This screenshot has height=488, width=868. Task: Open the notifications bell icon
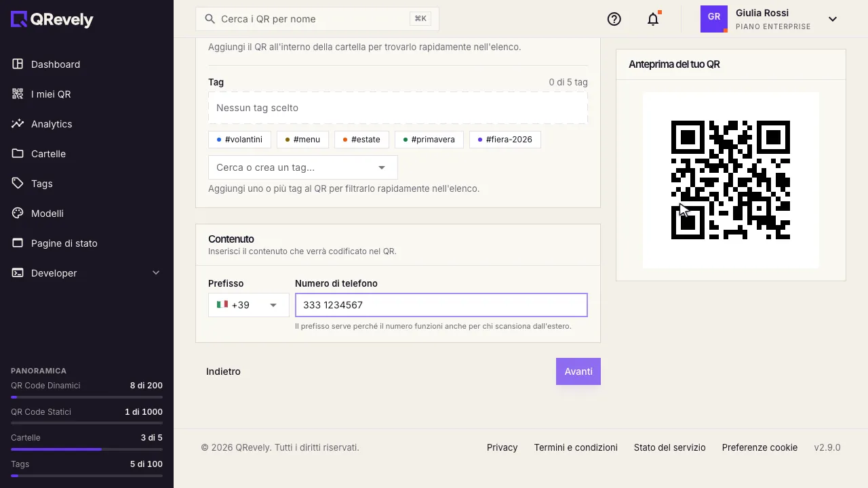coord(653,19)
